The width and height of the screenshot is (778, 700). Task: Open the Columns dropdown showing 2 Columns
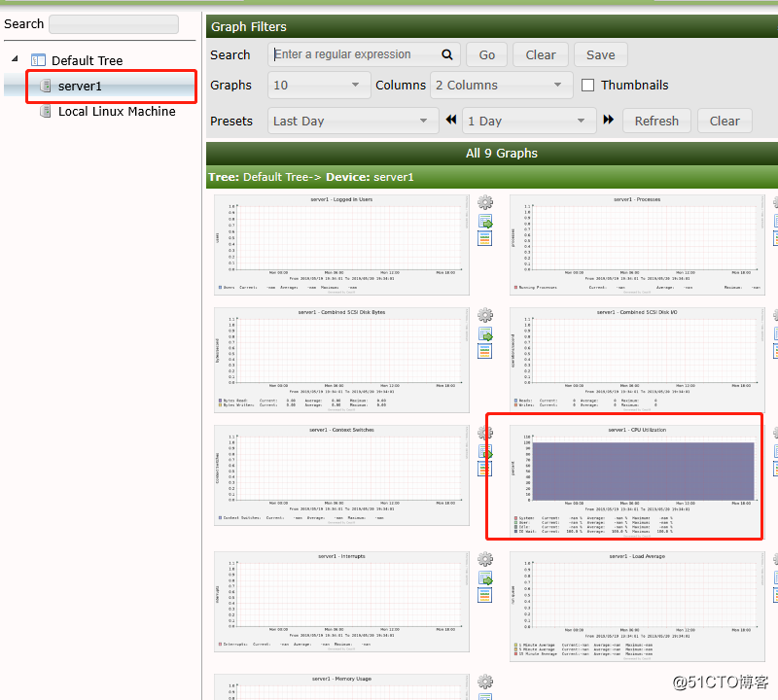point(501,86)
